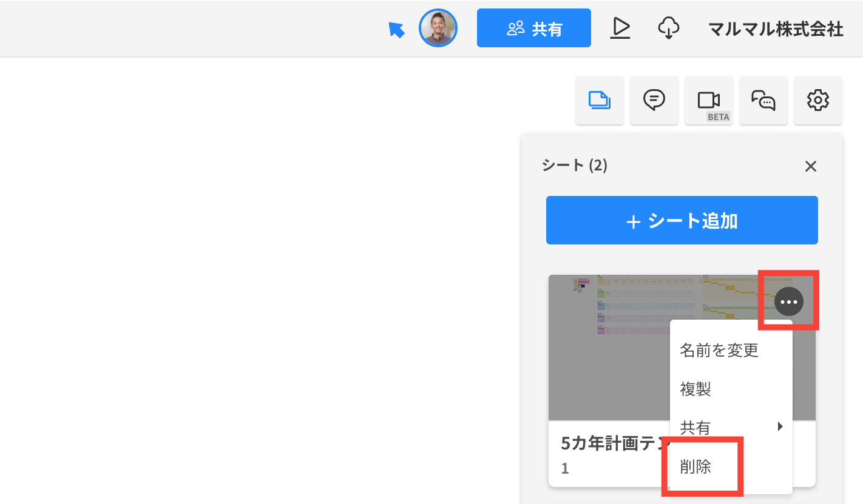This screenshot has width=863, height=504.
Task: Click the シート (2) panel title
Action: tap(575, 165)
